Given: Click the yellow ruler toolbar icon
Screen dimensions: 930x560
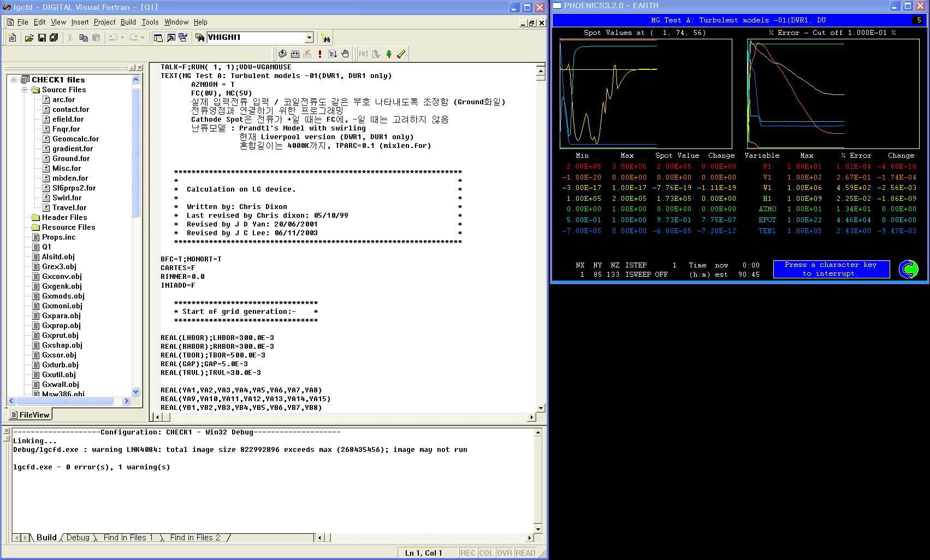Looking at the screenshot, I should click(401, 53).
